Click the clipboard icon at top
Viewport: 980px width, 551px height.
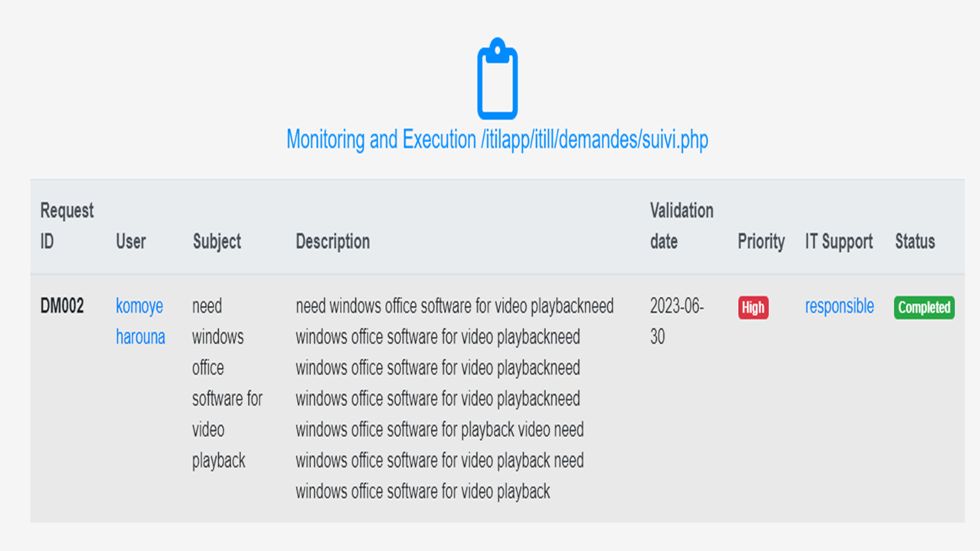coord(497,79)
